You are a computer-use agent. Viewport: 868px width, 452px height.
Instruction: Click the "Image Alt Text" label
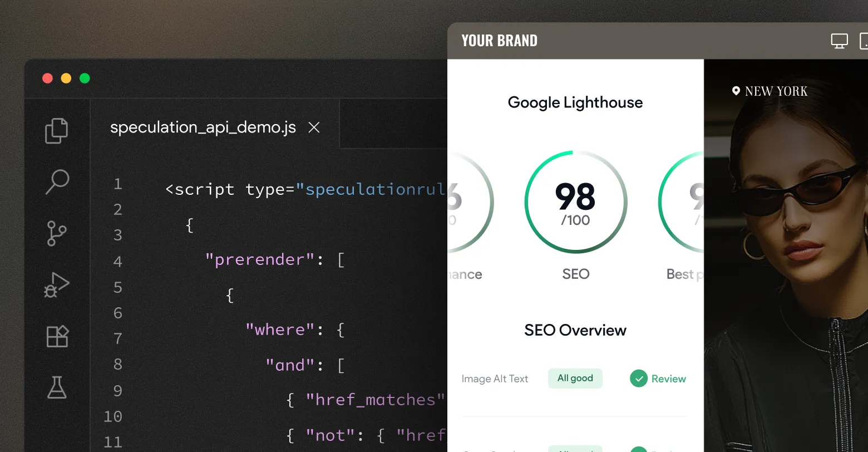(495, 379)
